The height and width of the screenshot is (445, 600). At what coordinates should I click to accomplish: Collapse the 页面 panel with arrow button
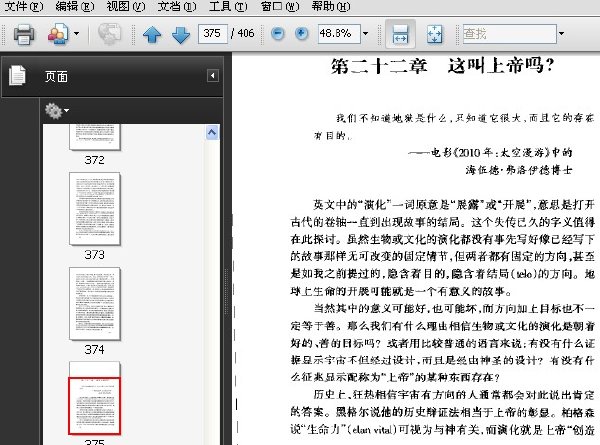pyautogui.click(x=213, y=75)
